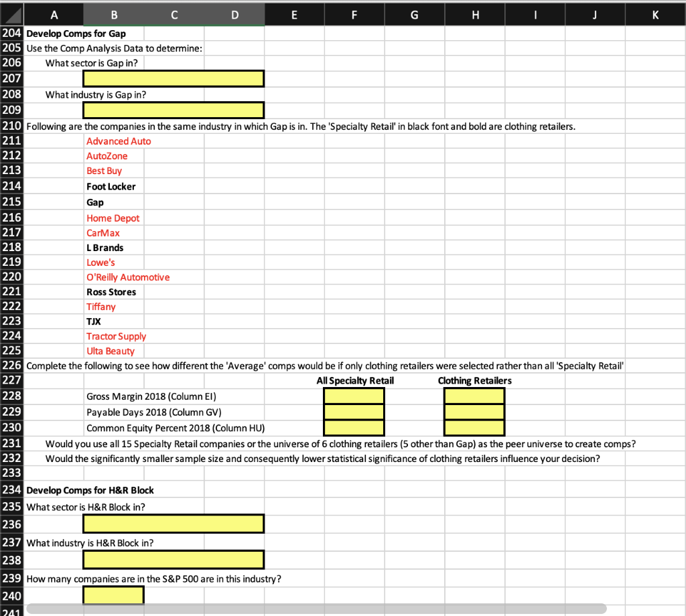The height and width of the screenshot is (616, 686).
Task: Click the yellow answer cell for Gap's sector
Action: click(x=173, y=78)
